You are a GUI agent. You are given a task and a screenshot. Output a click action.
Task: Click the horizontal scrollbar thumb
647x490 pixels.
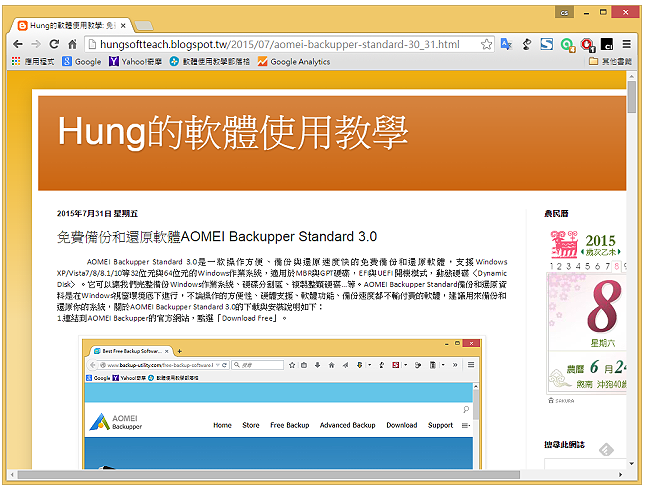(x=269, y=475)
